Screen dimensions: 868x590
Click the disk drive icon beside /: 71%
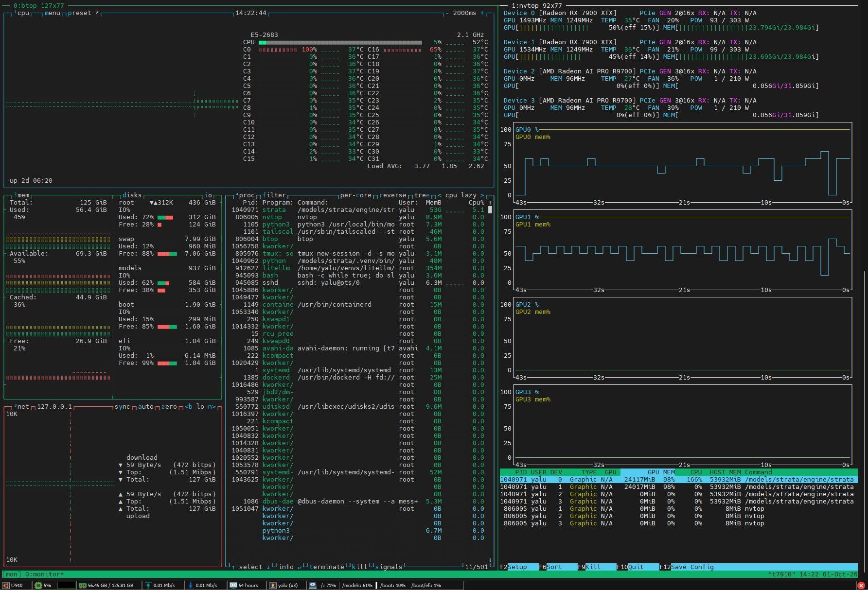[x=312, y=585]
